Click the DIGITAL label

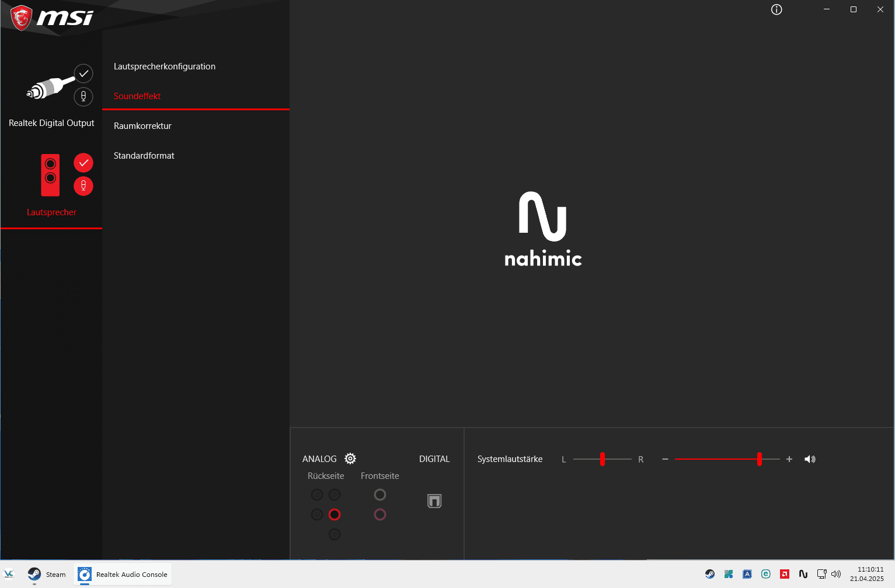(x=434, y=459)
